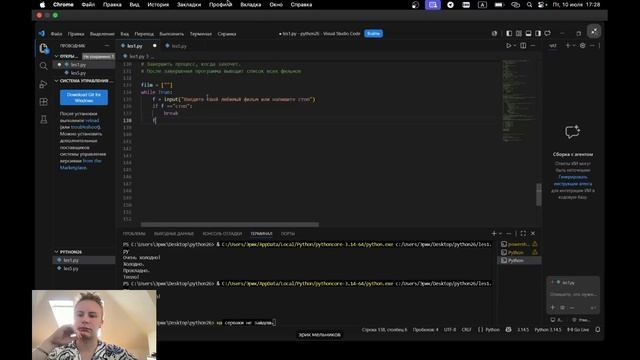Collapse the source control section
The width and height of the screenshot is (640, 360).
click(57, 81)
